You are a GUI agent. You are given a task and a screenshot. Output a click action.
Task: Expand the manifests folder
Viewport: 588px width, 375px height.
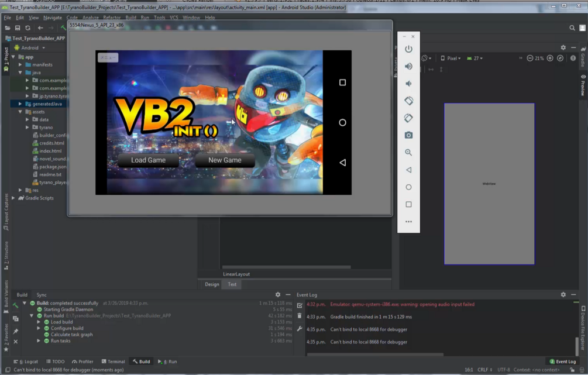tap(20, 65)
